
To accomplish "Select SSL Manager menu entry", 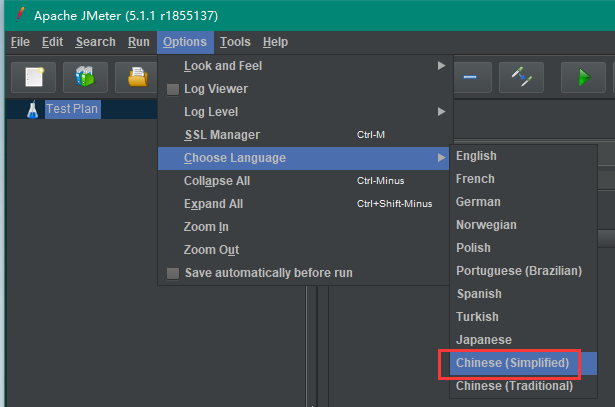I will (x=303, y=135).
